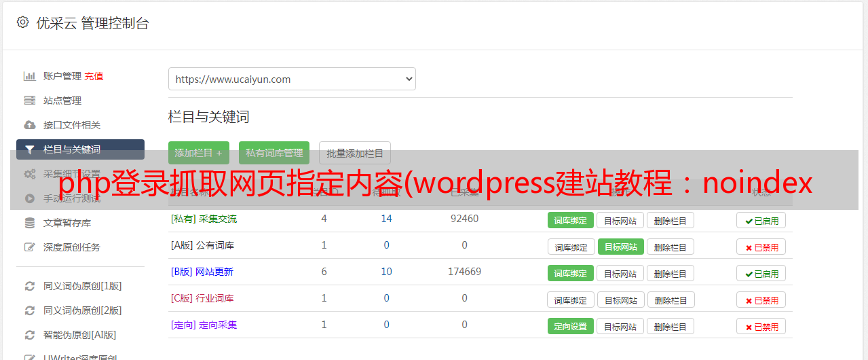Click the refresh icon for 同义词伪原创[2版]
Screen dimensions: 868x360
pyautogui.click(x=29, y=310)
